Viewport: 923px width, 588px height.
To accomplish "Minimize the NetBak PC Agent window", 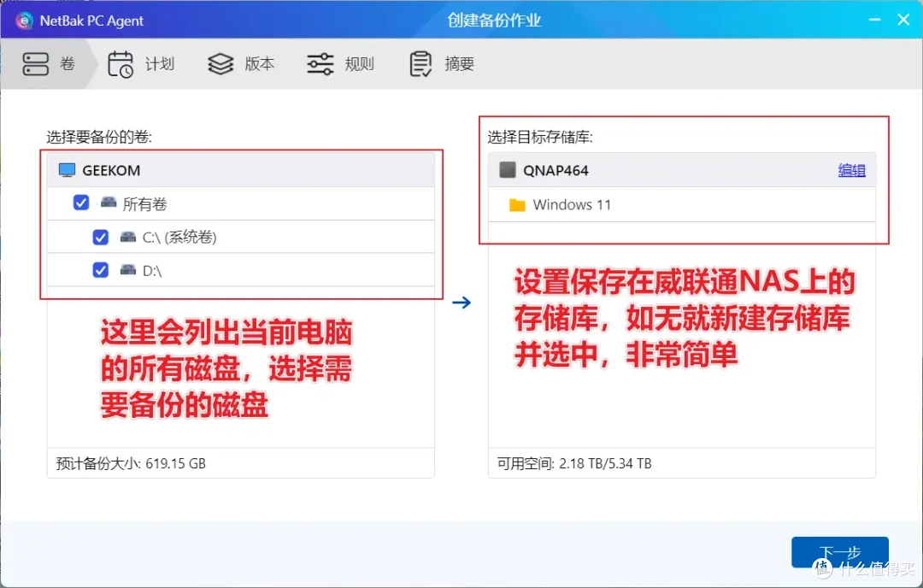I will [x=875, y=20].
